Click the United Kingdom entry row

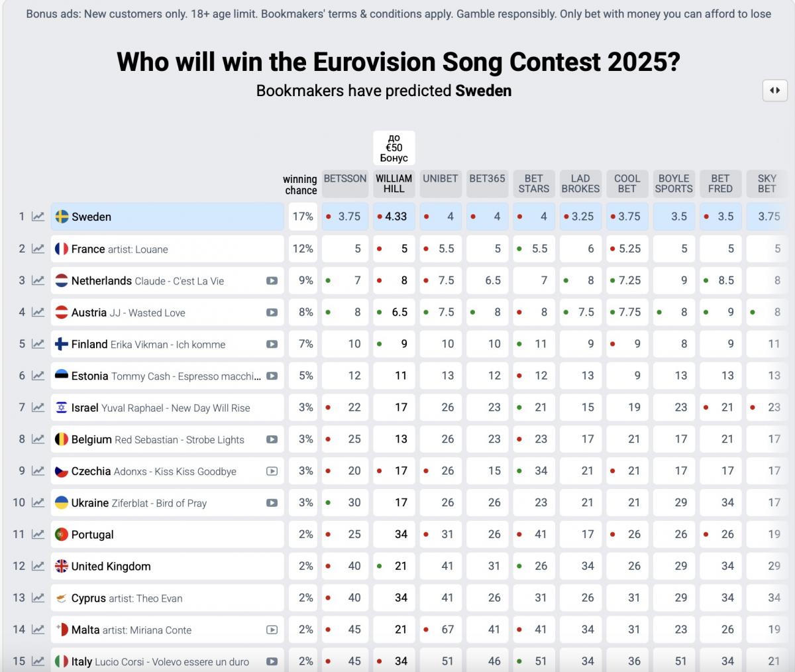point(111,567)
